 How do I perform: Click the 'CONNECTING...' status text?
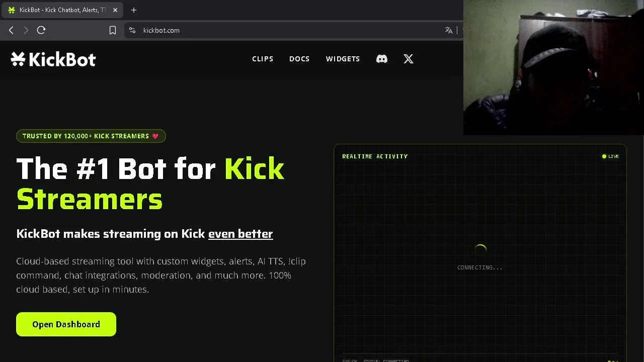click(480, 267)
